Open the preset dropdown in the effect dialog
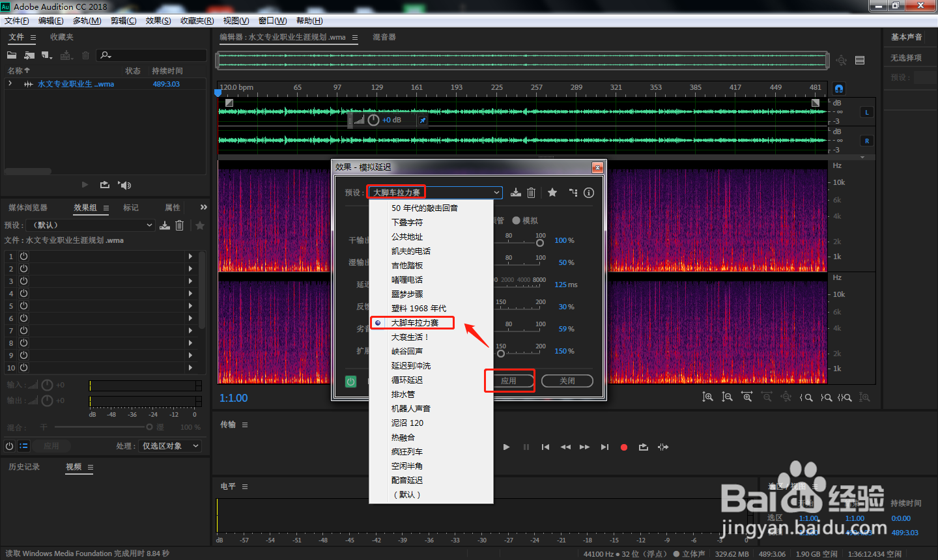Screen dimensions: 938x560 point(435,193)
